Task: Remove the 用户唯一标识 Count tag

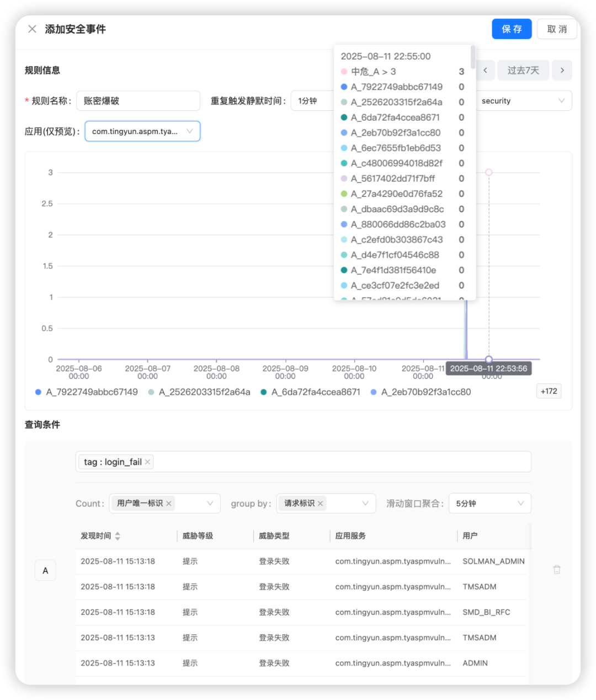Action: [169, 504]
